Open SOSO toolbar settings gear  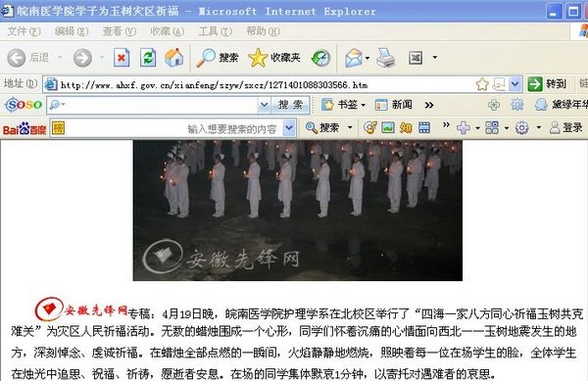coord(517,105)
